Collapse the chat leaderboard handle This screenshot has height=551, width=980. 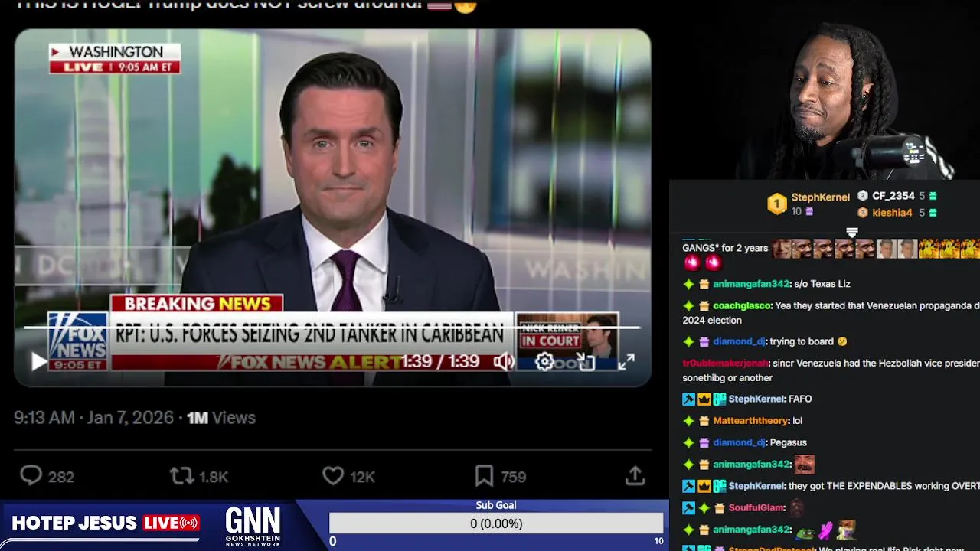pyautogui.click(x=851, y=232)
